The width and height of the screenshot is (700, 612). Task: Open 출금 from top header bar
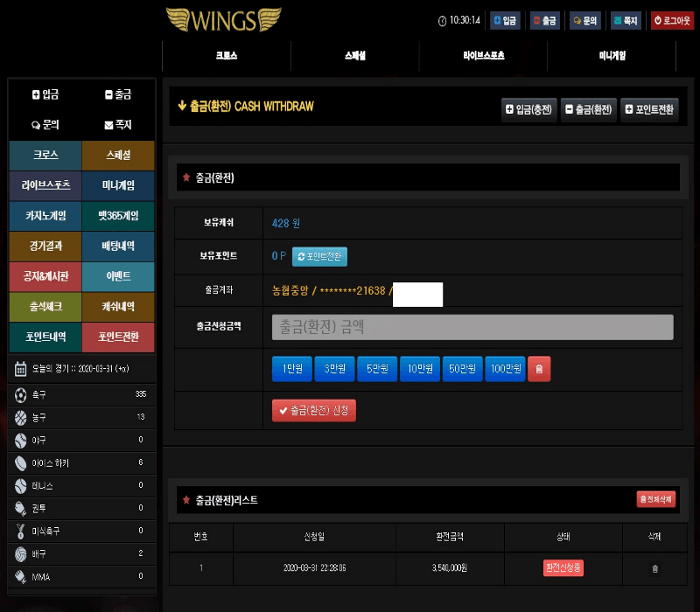click(x=544, y=20)
